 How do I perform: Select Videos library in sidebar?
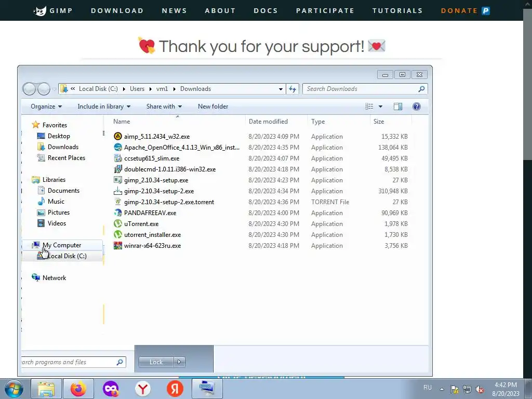pos(57,223)
